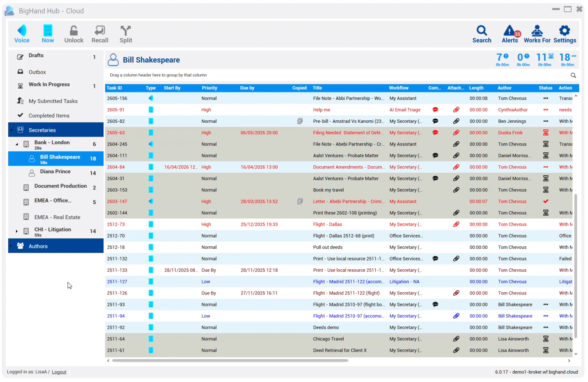Sort by Author column header
Image resolution: width=588 pixels, height=382 pixels.
(505, 88)
